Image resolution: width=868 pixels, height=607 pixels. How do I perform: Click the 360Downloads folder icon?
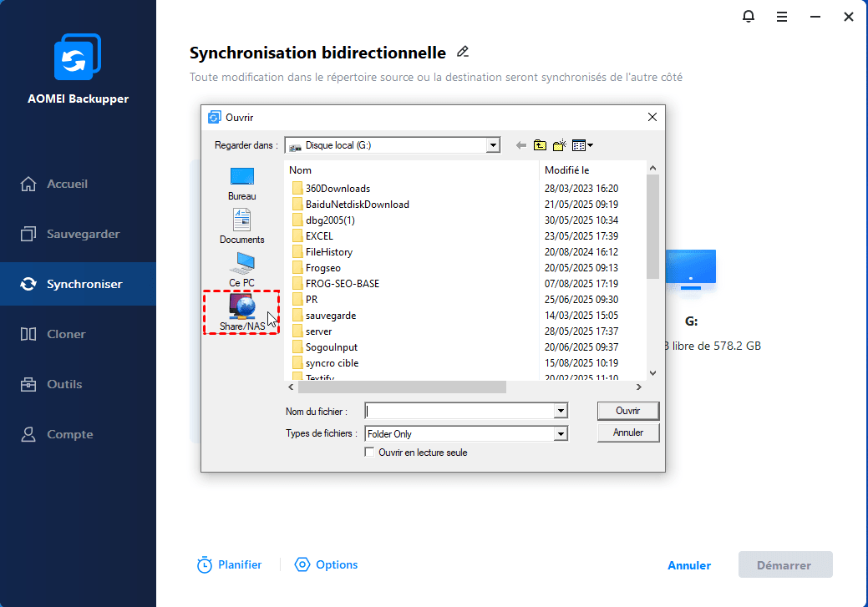pos(297,189)
